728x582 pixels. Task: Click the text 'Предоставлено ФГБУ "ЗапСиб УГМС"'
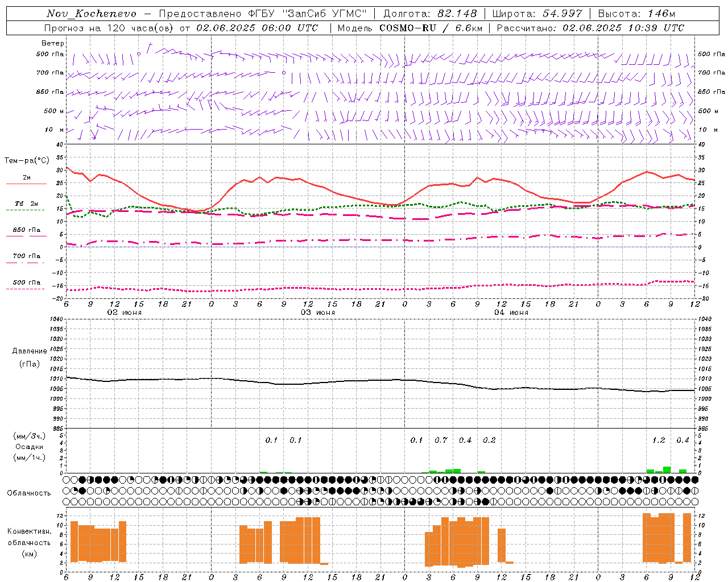click(263, 14)
